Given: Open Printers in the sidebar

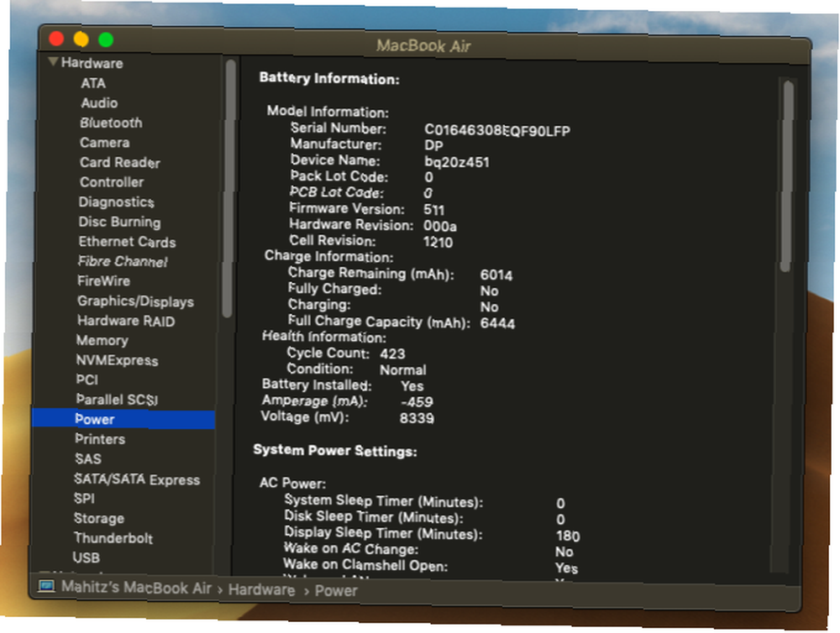Looking at the screenshot, I should click(x=100, y=439).
